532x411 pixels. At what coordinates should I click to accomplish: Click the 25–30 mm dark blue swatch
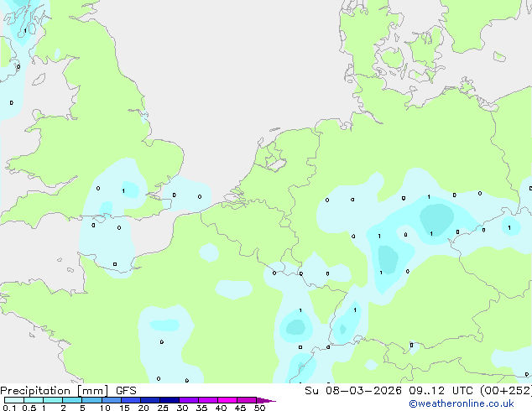169,400
